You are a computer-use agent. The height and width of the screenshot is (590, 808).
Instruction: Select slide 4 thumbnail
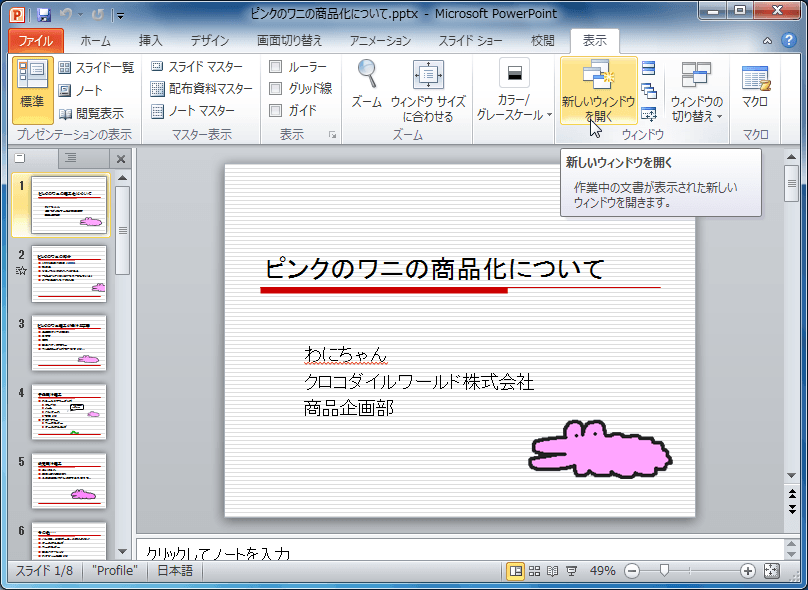coord(69,412)
